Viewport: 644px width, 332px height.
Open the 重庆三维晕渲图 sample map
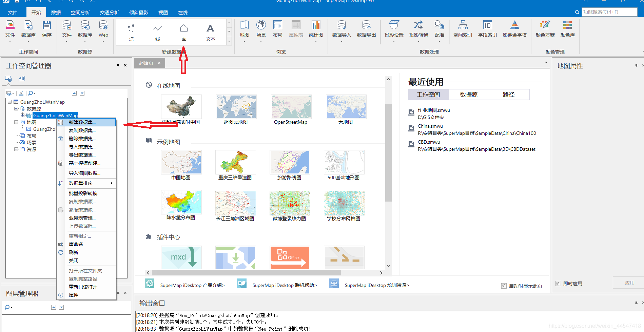tap(235, 162)
